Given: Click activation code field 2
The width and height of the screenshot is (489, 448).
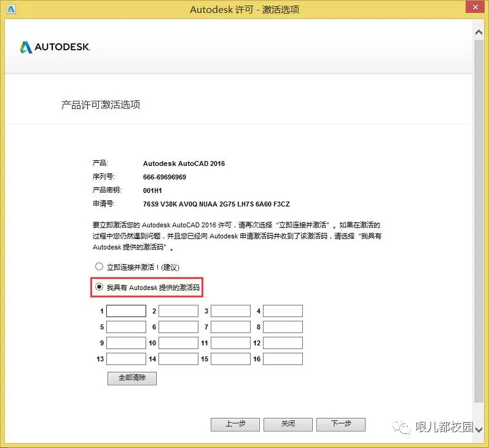Looking at the screenshot, I should pyautogui.click(x=178, y=311).
